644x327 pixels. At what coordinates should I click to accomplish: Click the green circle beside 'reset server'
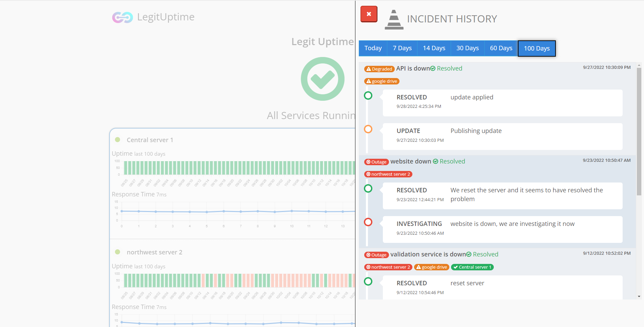tap(368, 282)
